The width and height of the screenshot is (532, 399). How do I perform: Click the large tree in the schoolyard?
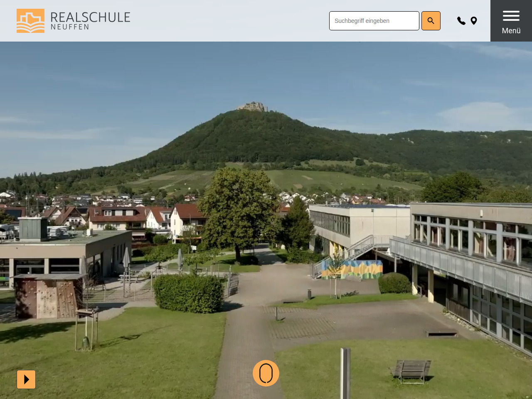(x=239, y=208)
